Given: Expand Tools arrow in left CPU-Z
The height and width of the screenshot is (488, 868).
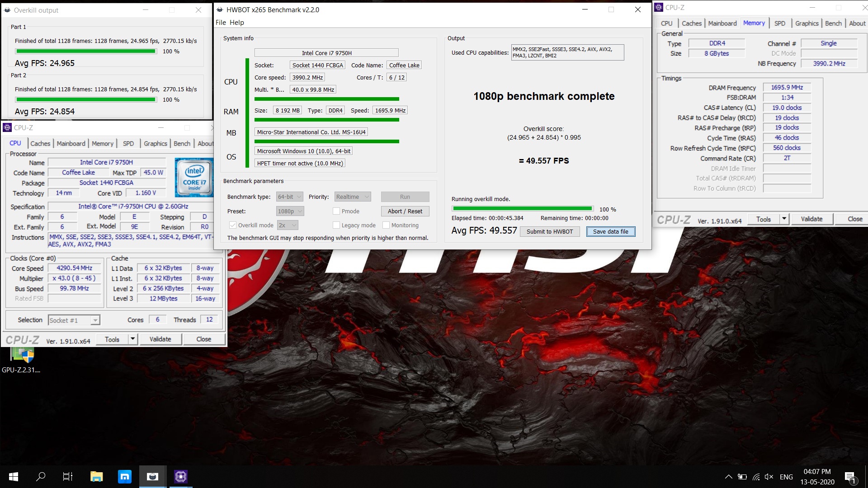Looking at the screenshot, I should (x=133, y=339).
